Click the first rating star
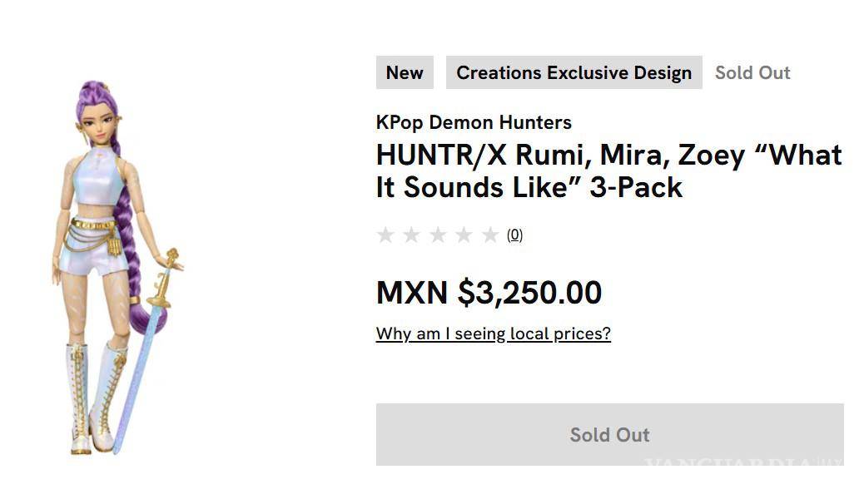Viewport: 864px width, 504px height. [x=385, y=235]
